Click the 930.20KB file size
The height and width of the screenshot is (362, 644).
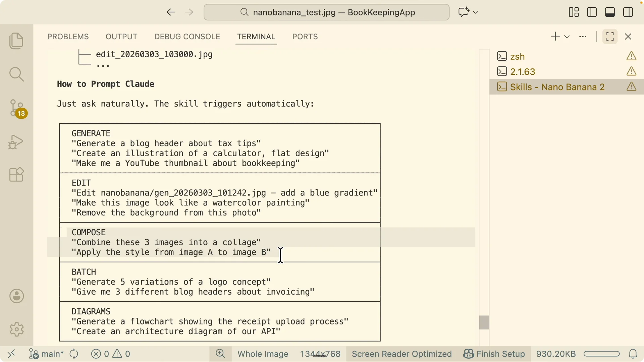click(556, 354)
